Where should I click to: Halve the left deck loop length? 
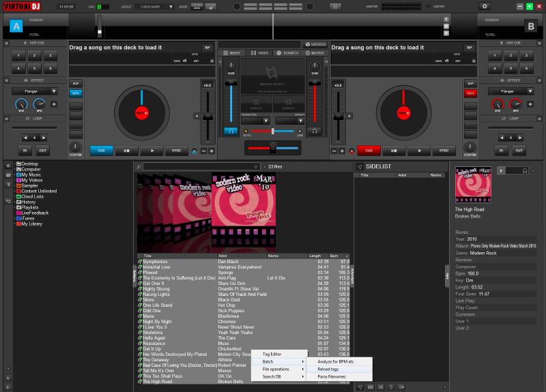click(25, 138)
